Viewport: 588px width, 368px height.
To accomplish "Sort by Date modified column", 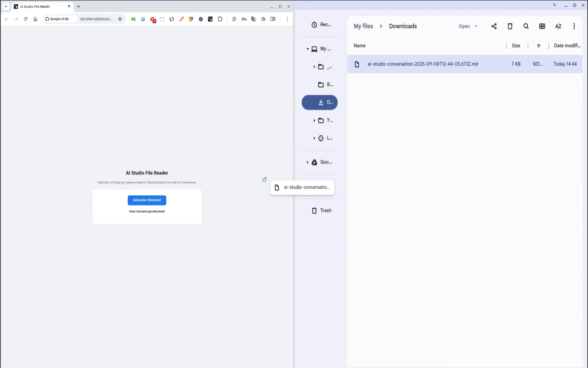I will coord(567,46).
